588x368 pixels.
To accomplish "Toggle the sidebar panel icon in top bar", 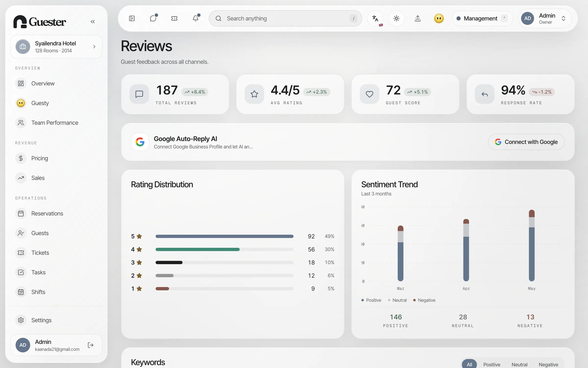I will tap(132, 18).
